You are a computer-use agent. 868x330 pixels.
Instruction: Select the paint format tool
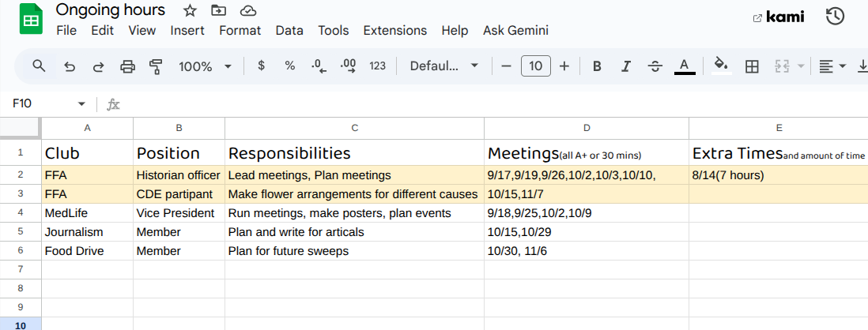tap(156, 66)
